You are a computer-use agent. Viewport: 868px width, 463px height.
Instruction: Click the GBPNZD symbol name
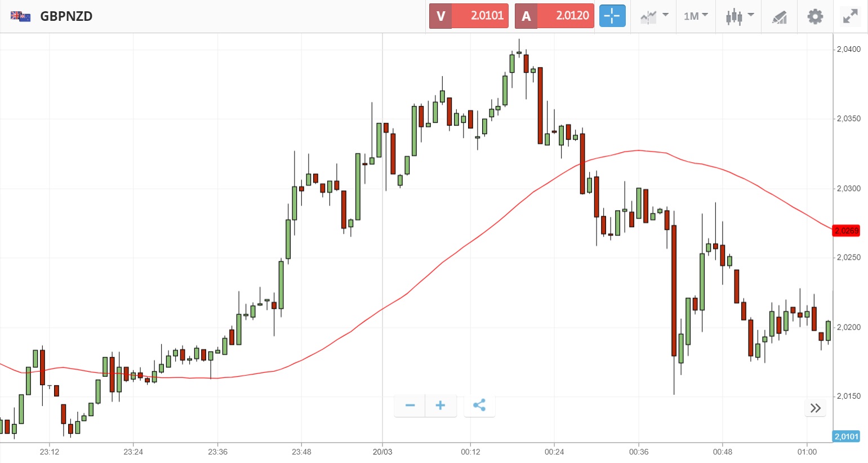point(66,16)
